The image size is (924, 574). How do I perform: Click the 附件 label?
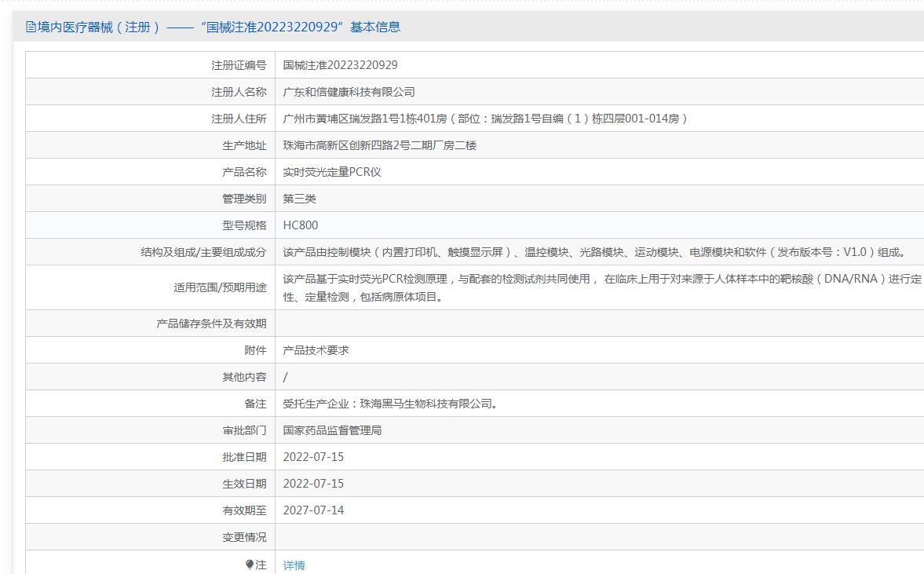[255, 350]
